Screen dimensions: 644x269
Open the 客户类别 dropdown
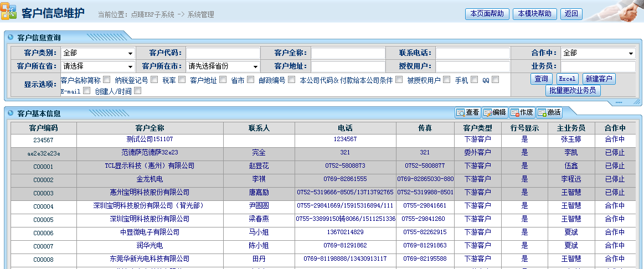[x=97, y=53]
